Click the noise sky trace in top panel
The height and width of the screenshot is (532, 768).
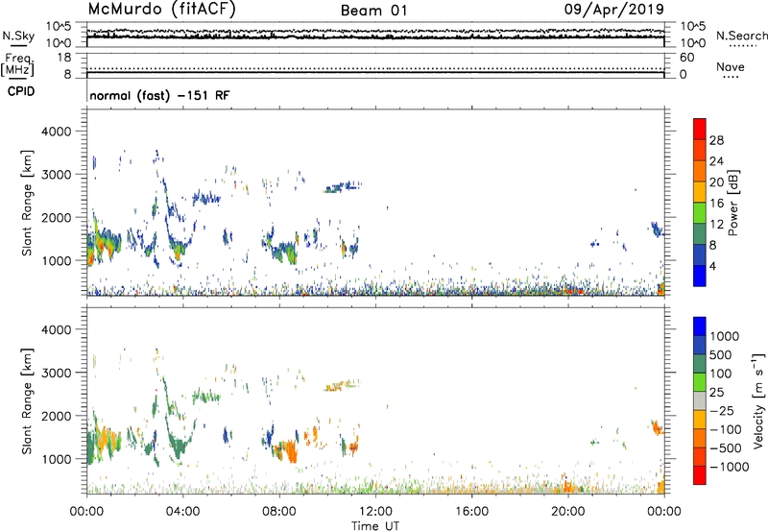click(375, 37)
